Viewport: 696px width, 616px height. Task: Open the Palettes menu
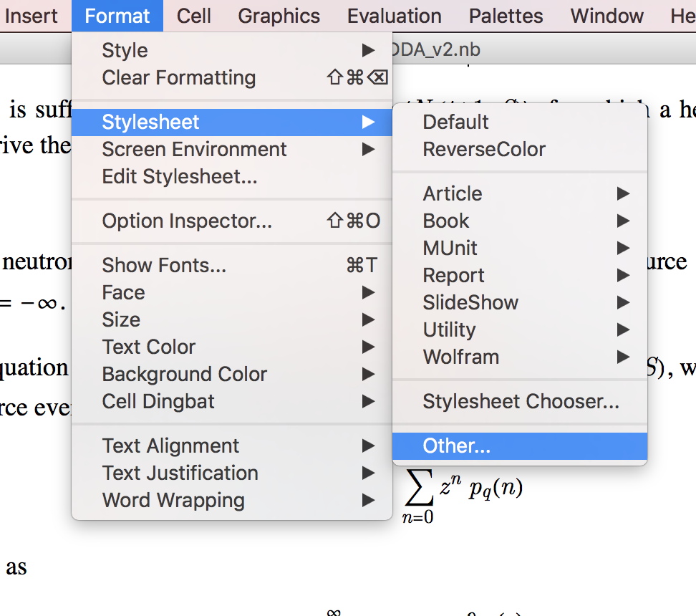tap(506, 16)
